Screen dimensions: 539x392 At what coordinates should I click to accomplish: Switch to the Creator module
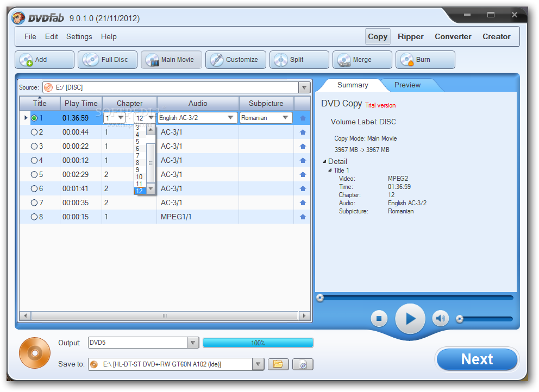[x=497, y=36]
